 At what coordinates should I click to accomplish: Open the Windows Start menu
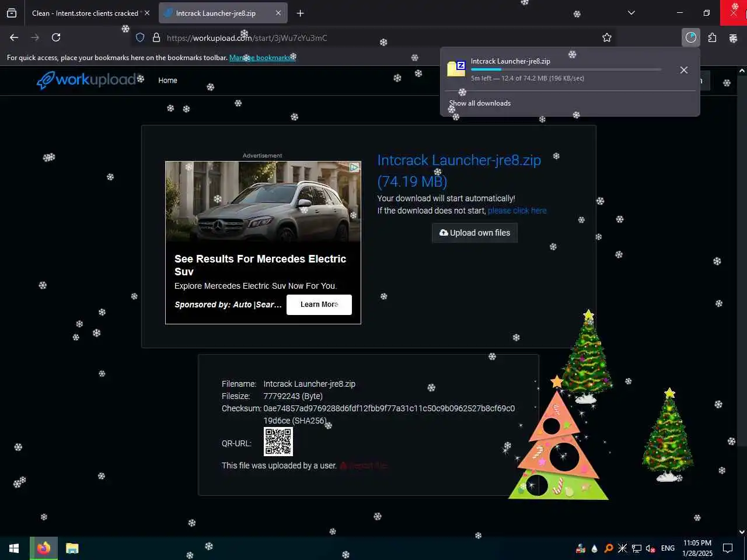(14, 548)
